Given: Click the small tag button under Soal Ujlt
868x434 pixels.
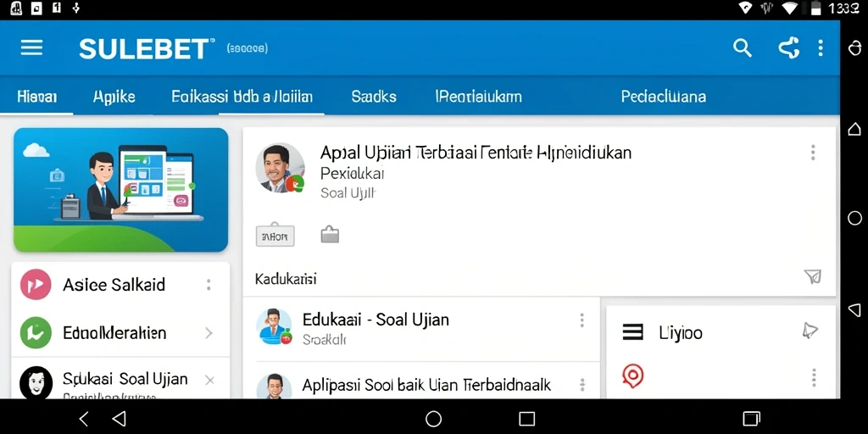Looking at the screenshot, I should tap(275, 236).
